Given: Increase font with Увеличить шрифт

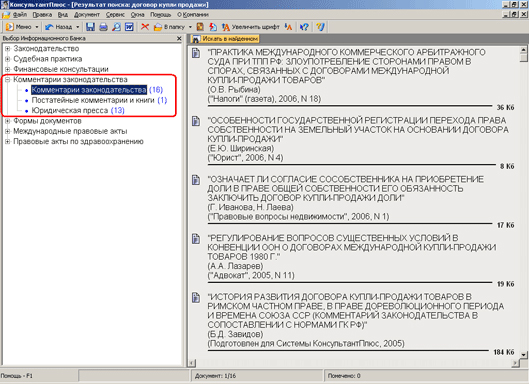Looking at the screenshot, I should [250, 27].
